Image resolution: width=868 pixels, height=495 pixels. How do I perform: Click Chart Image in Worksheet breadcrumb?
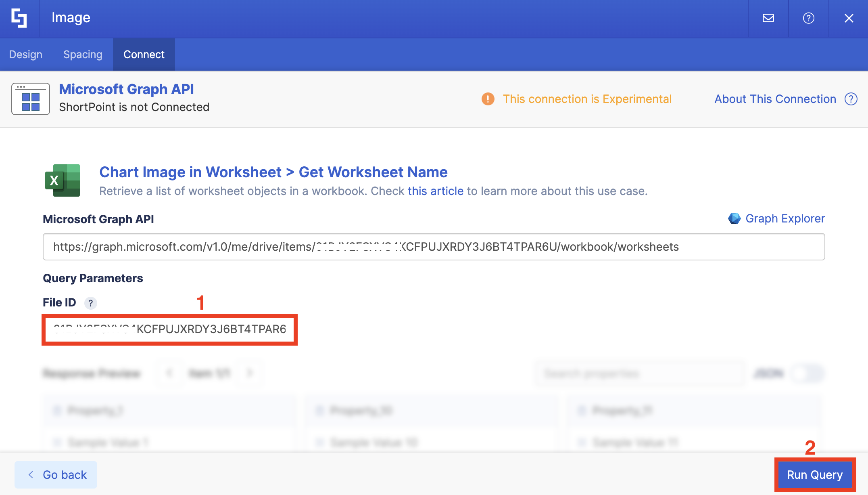[x=190, y=172]
